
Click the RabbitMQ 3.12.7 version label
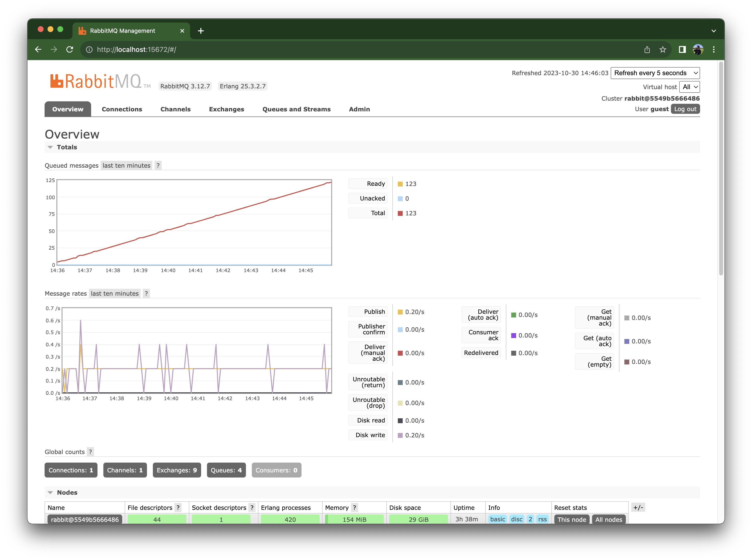185,86
